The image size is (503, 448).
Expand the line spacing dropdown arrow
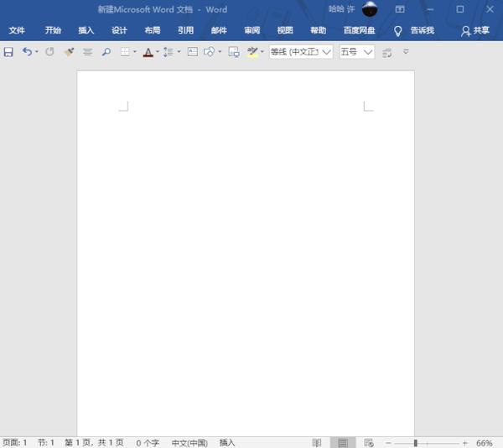click(179, 52)
